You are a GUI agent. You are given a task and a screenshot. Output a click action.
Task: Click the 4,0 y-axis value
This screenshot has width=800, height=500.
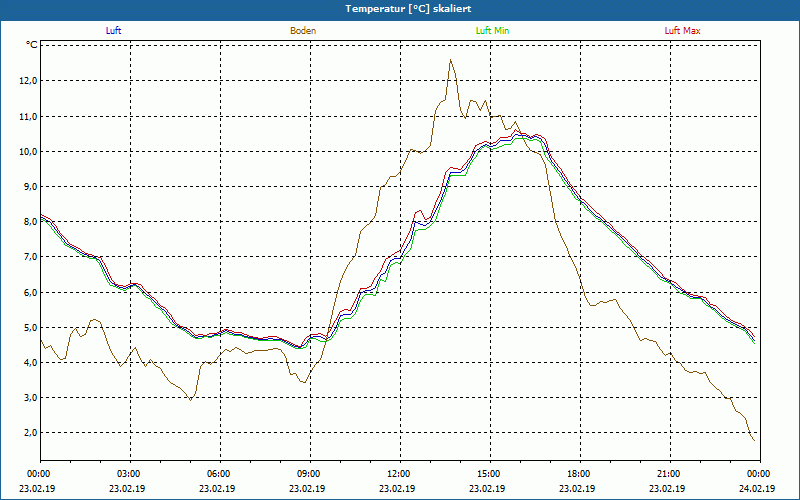(30, 362)
